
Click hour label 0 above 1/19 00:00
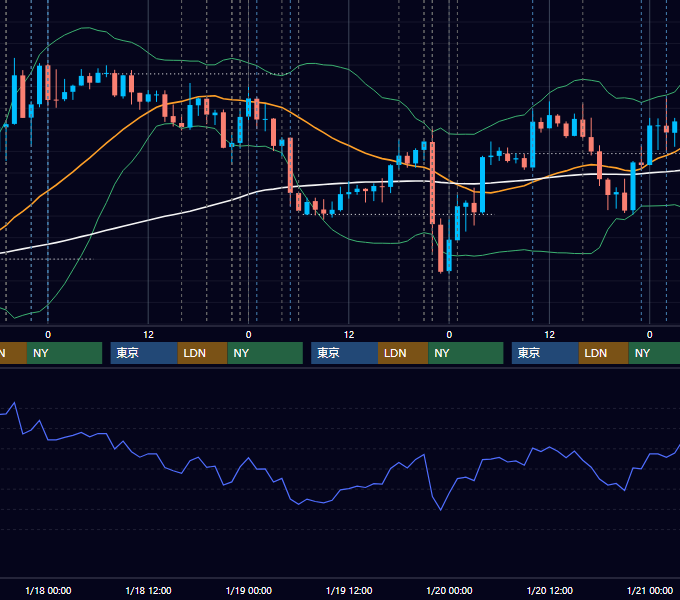248,335
